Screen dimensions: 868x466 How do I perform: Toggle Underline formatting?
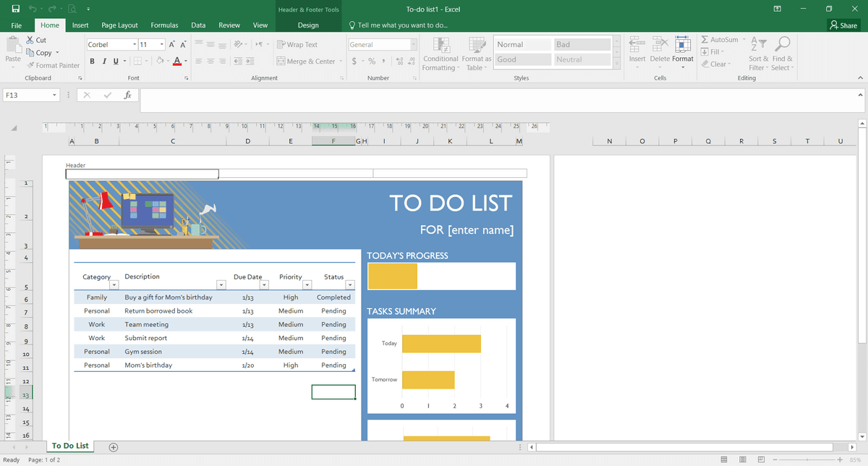tap(116, 62)
